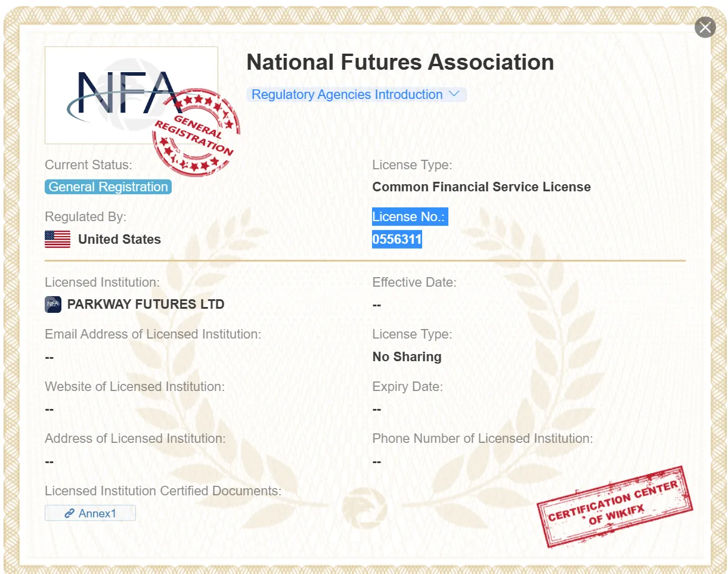The image size is (728, 574).
Task: Click the General Registration status badge
Action: tap(108, 187)
